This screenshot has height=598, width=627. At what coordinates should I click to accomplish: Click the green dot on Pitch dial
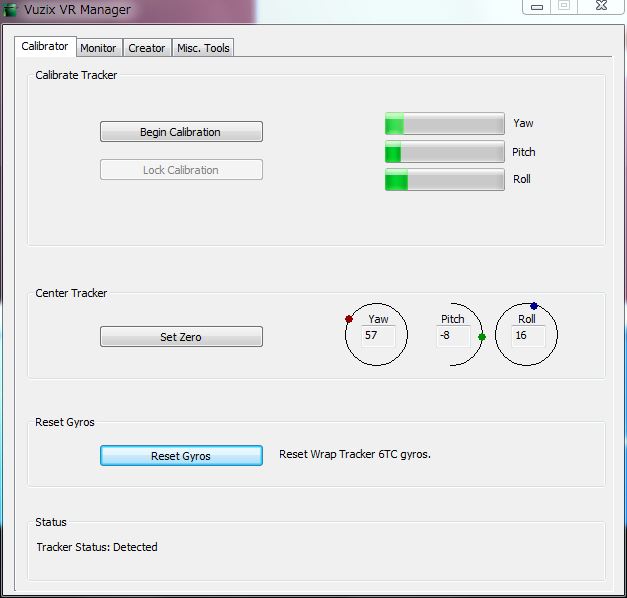(x=482, y=337)
